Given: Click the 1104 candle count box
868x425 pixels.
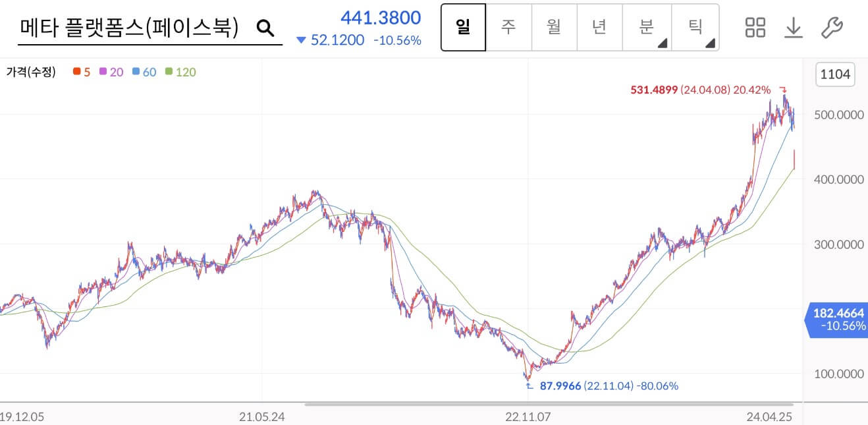Looking at the screenshot, I should [835, 74].
